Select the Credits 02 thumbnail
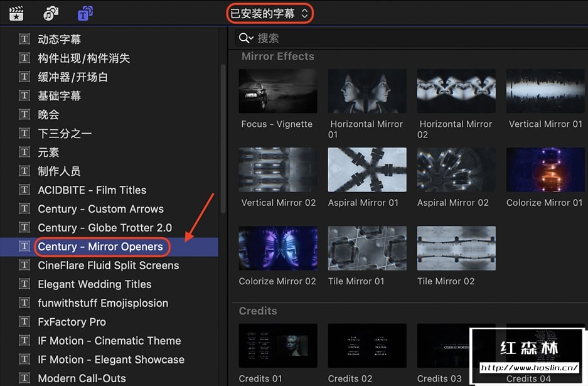The width and height of the screenshot is (588, 386). coord(367,345)
